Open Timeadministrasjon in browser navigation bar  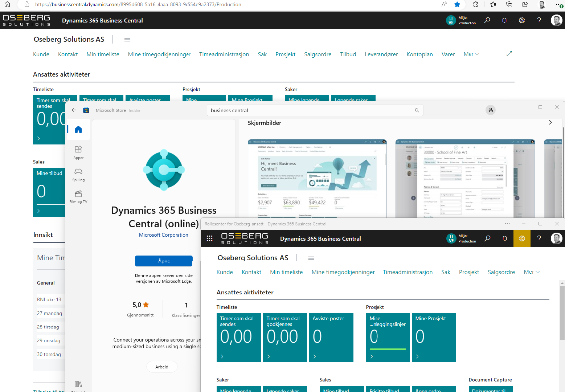click(x=224, y=54)
